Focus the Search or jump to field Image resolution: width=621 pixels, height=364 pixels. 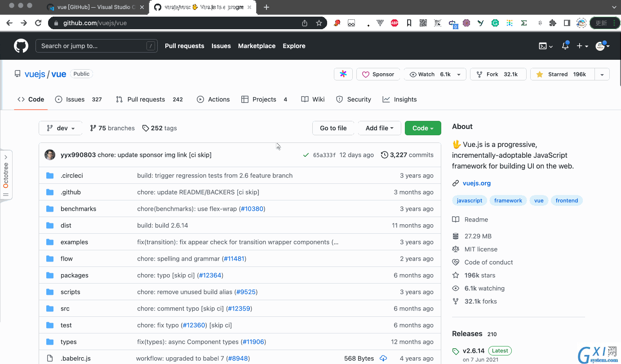click(x=97, y=46)
